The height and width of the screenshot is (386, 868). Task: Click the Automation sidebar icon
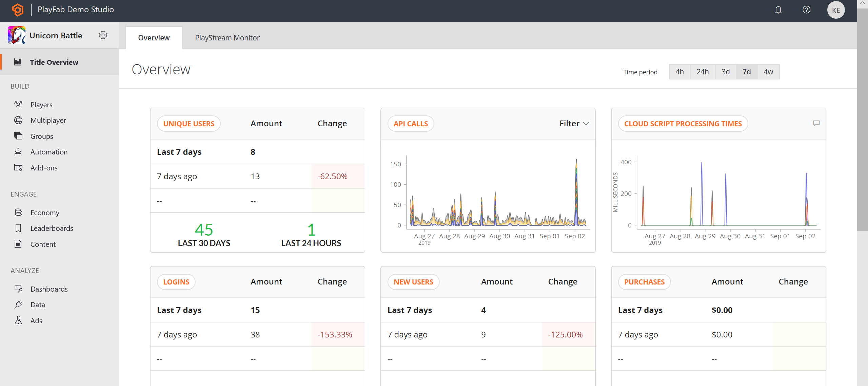coord(18,151)
